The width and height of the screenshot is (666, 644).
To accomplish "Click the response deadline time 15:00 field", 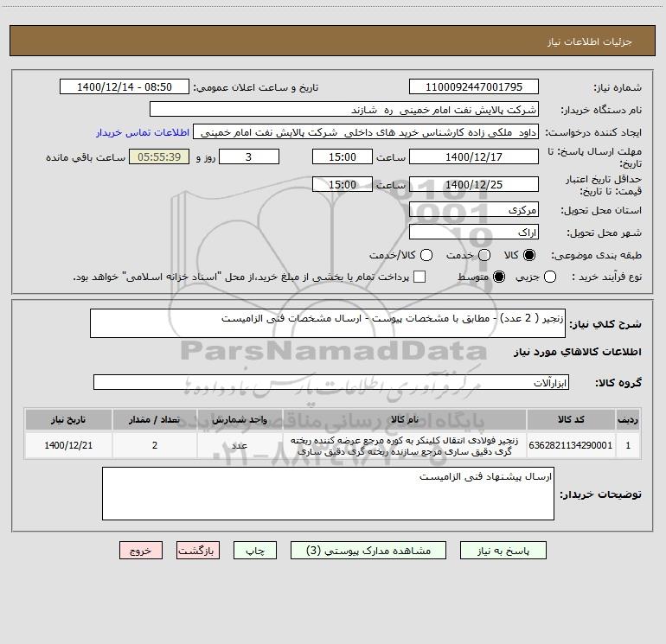I will coord(343,156).
